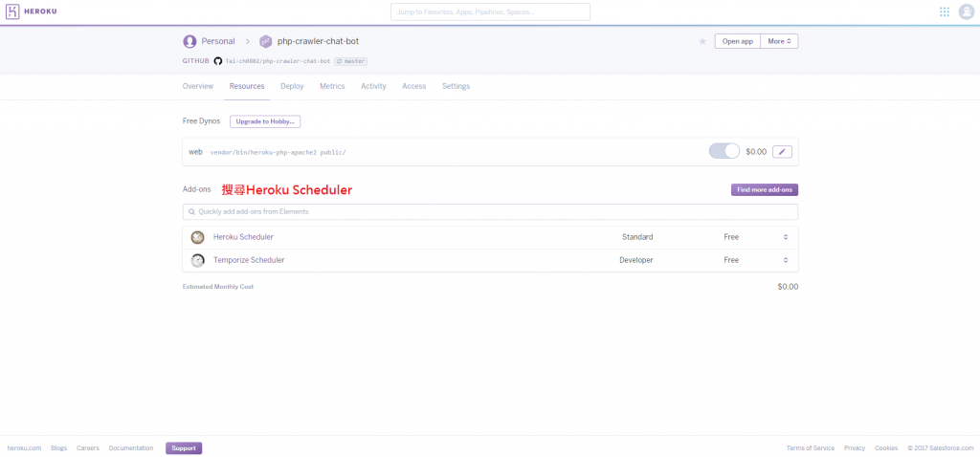Click the web dyno command text
The height and width of the screenshot is (457, 980).
(278, 152)
